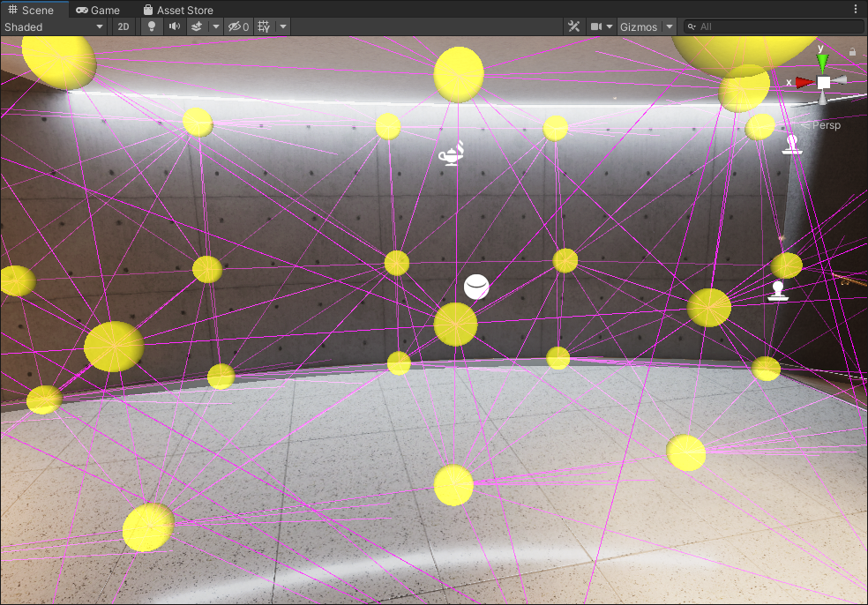This screenshot has width=868, height=605.
Task: Expand the camera settings dropdown arrow
Action: point(610,26)
